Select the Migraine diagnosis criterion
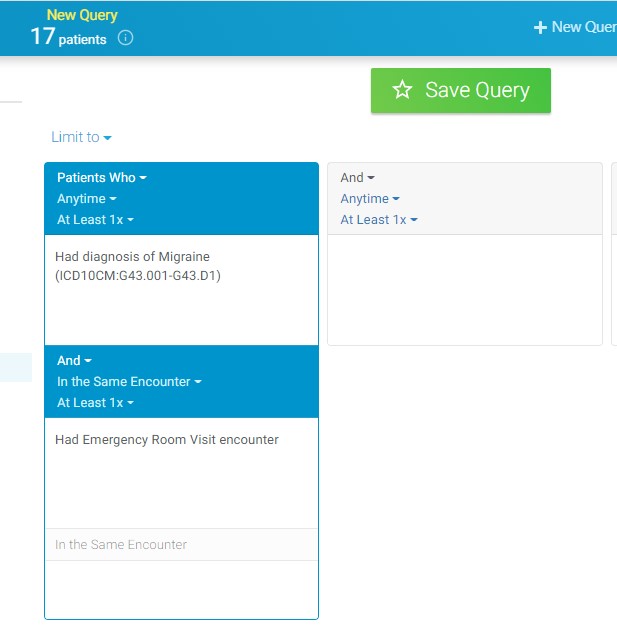617x635 pixels. [137, 266]
